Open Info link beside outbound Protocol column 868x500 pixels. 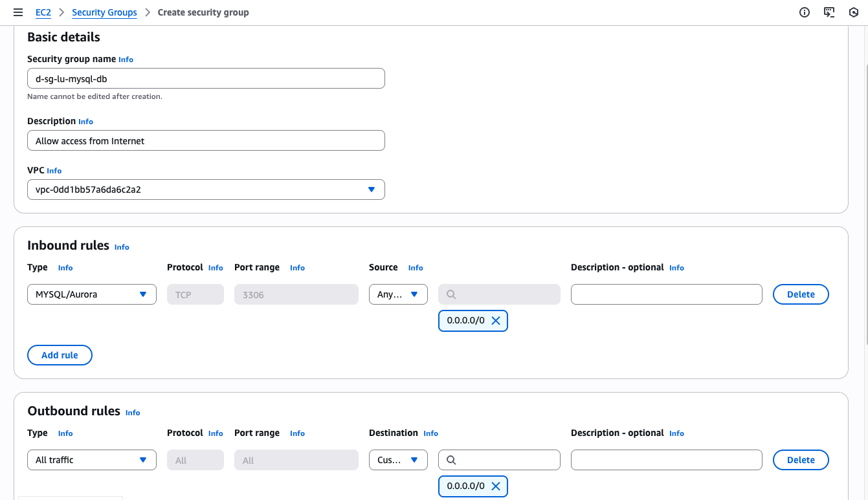click(216, 433)
